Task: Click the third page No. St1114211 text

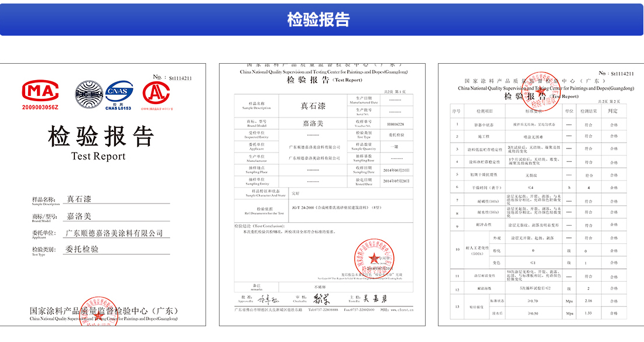Action: tap(616, 74)
